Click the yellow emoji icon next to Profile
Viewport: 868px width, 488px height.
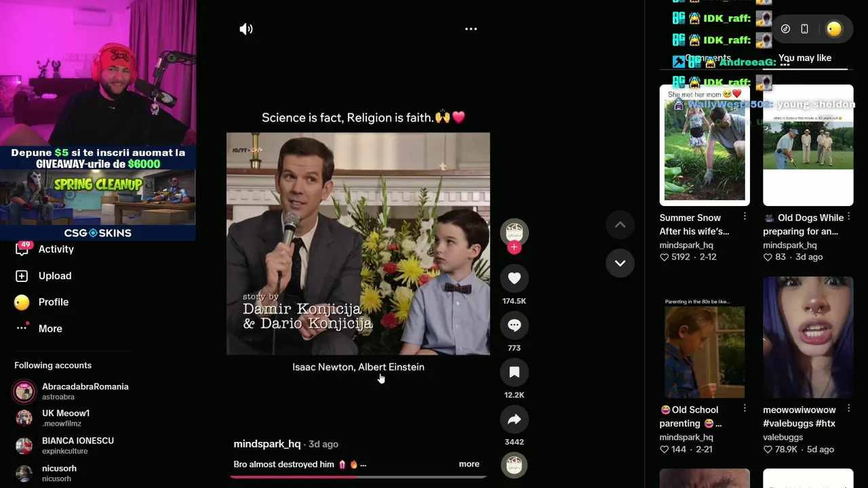[22, 302]
